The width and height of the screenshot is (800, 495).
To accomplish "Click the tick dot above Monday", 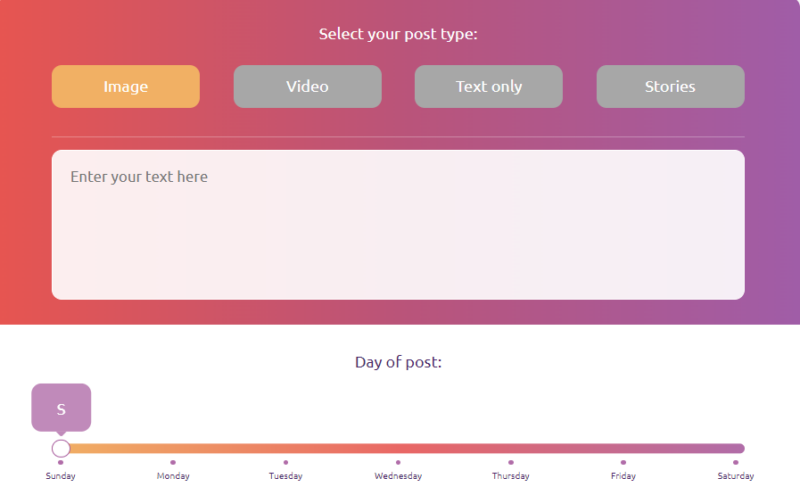I will 173,462.
